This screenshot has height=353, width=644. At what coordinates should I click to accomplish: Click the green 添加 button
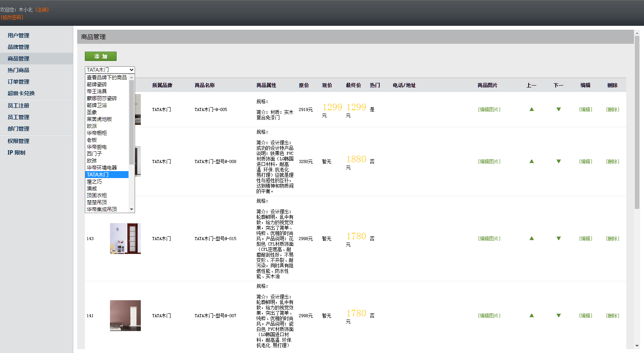pos(101,56)
